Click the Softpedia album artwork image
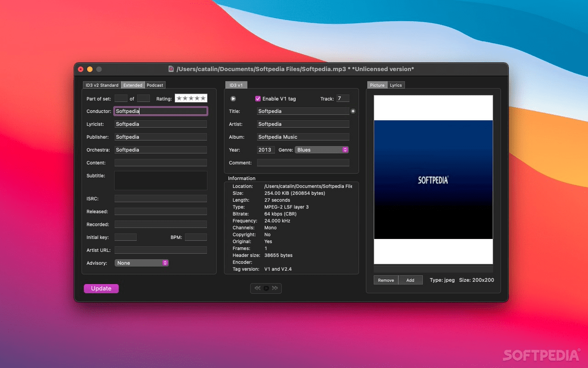588x368 pixels. (433, 179)
